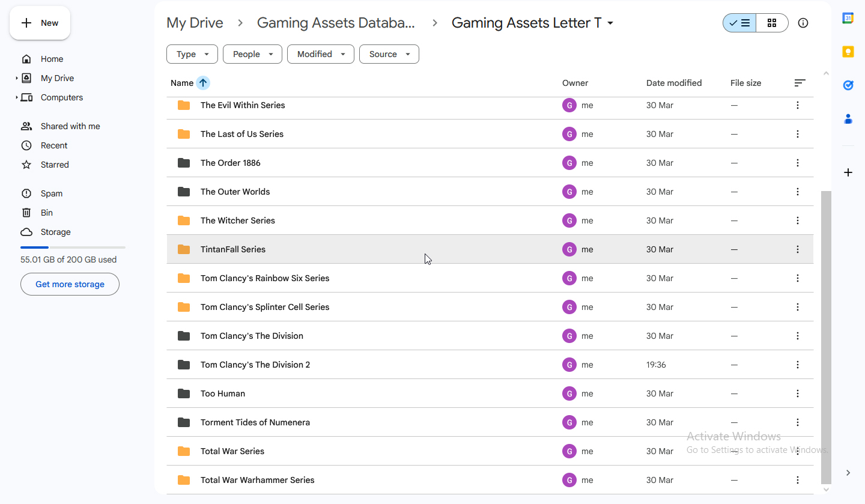The image size is (865, 504).
Task: Click 'The Order 1886' folder name
Action: pos(231,163)
